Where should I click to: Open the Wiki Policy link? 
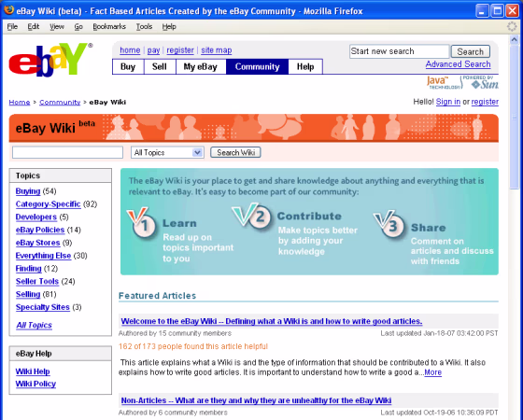click(x=35, y=384)
